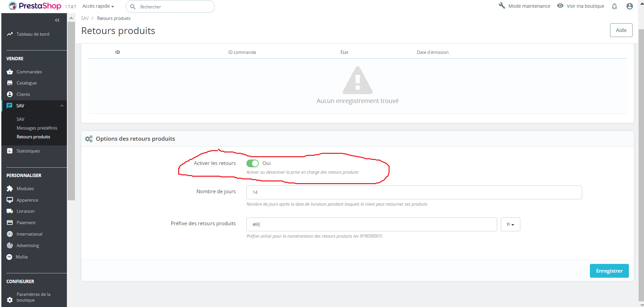Click the Paiement credit card icon
This screenshot has width=644, height=307.
pyautogui.click(x=10, y=223)
